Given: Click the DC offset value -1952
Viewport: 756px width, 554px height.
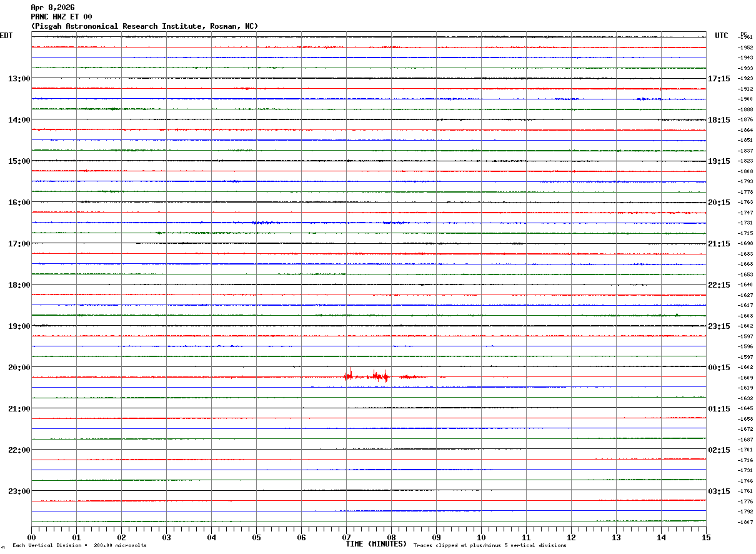Looking at the screenshot, I should [745, 48].
